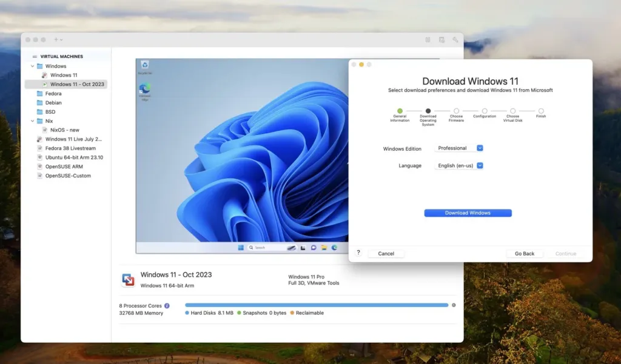Select the Fedora folder in sidebar

[53, 93]
